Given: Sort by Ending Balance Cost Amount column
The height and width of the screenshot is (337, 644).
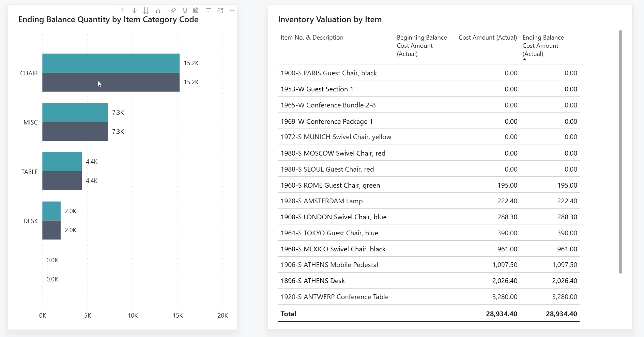Looking at the screenshot, I should [543, 46].
